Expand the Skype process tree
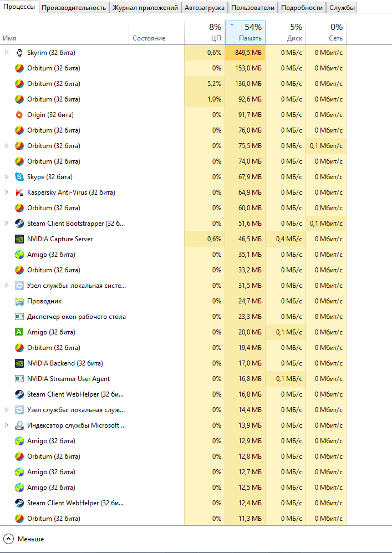 coord(7,177)
